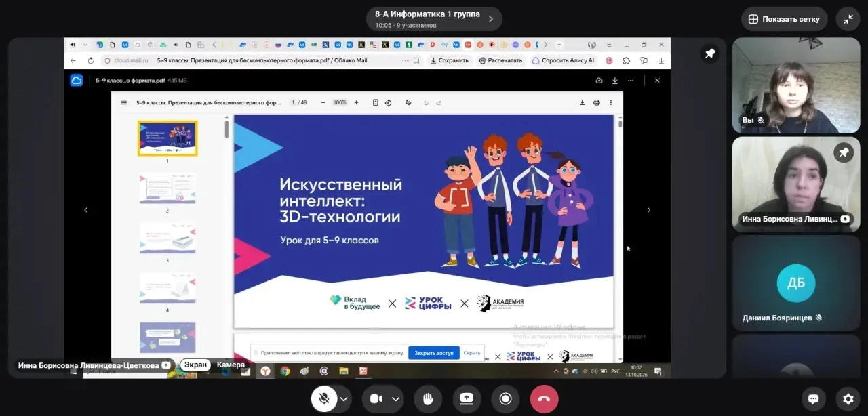Image resolution: width=868 pixels, height=416 pixels.
Task: Open more options in Облако Mail header
Action: [631, 80]
